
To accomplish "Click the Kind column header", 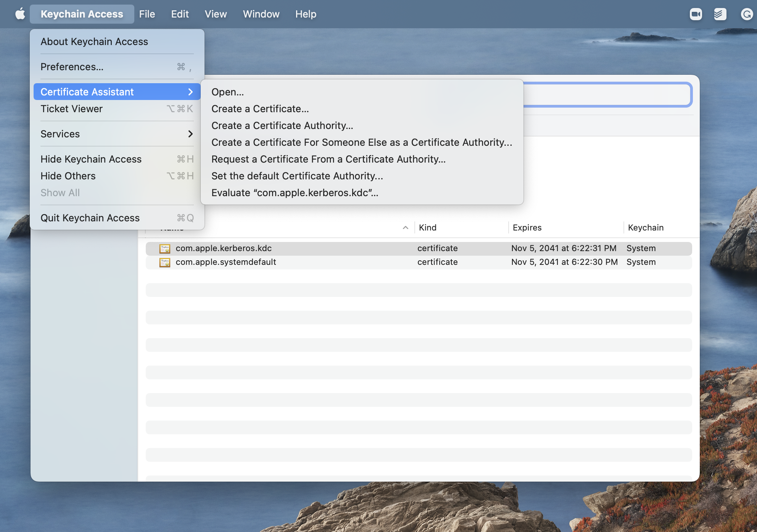I will click(x=428, y=227).
